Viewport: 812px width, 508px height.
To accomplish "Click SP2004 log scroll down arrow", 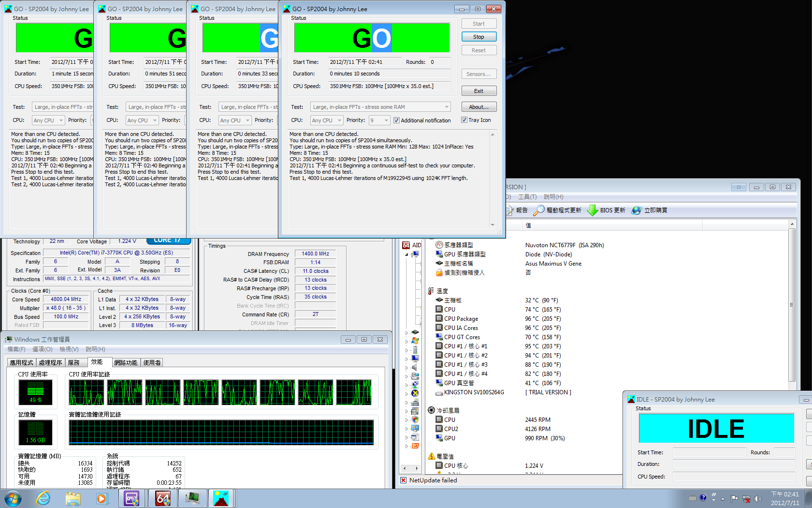I will tap(493, 224).
